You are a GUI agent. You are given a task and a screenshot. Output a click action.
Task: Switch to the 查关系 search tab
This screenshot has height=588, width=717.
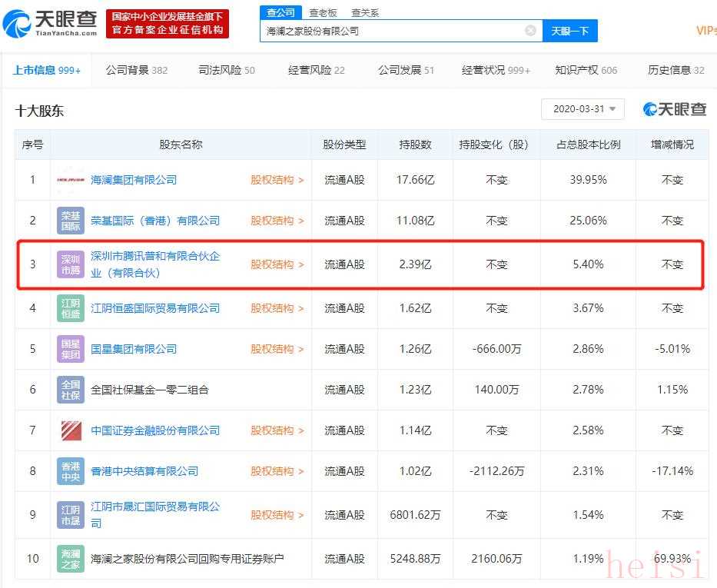pos(365,13)
